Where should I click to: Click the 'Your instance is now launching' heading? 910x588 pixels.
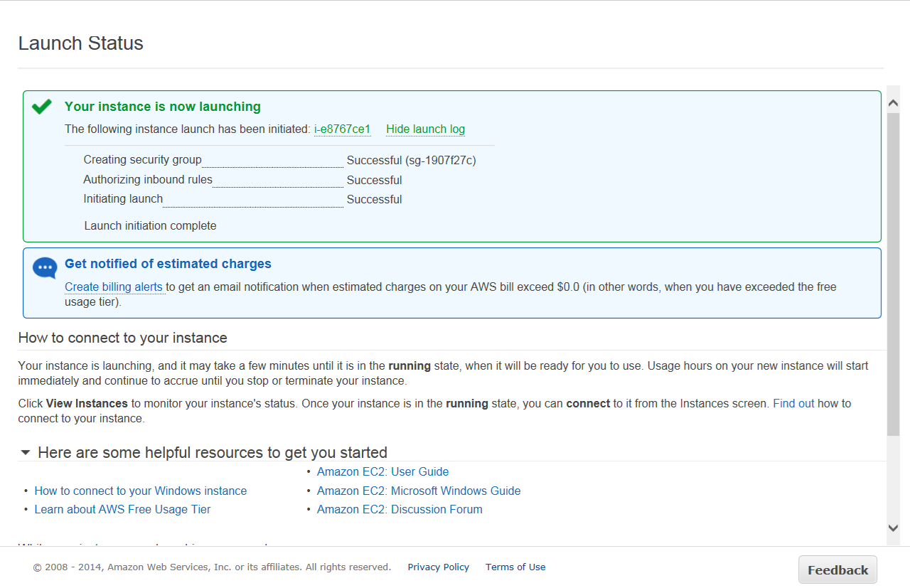(163, 107)
